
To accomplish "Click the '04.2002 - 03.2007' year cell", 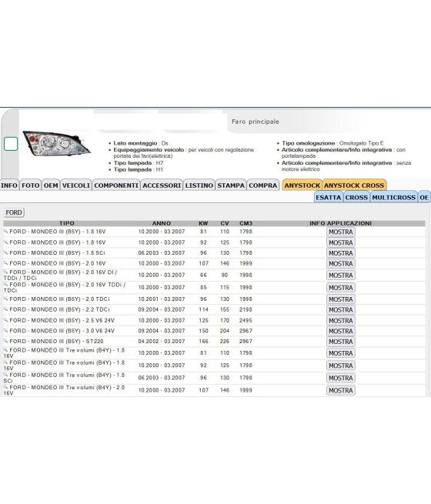I will point(162,342).
